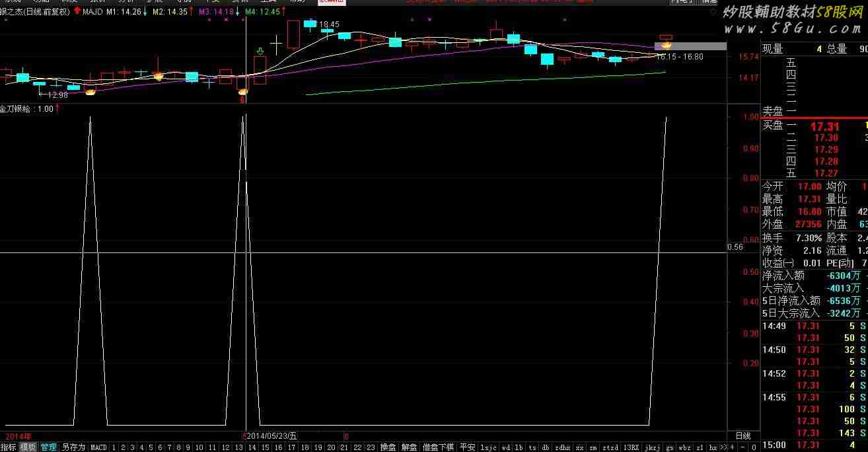The width and height of the screenshot is (868, 452).
Task: Click the double-arrow scroll icon after hx
Action: (x=723, y=447)
